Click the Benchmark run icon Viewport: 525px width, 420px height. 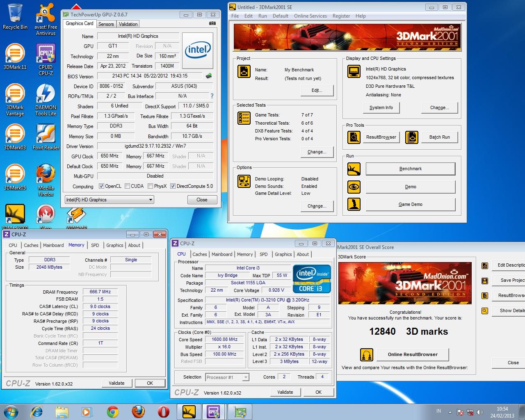pyautogui.click(x=354, y=169)
